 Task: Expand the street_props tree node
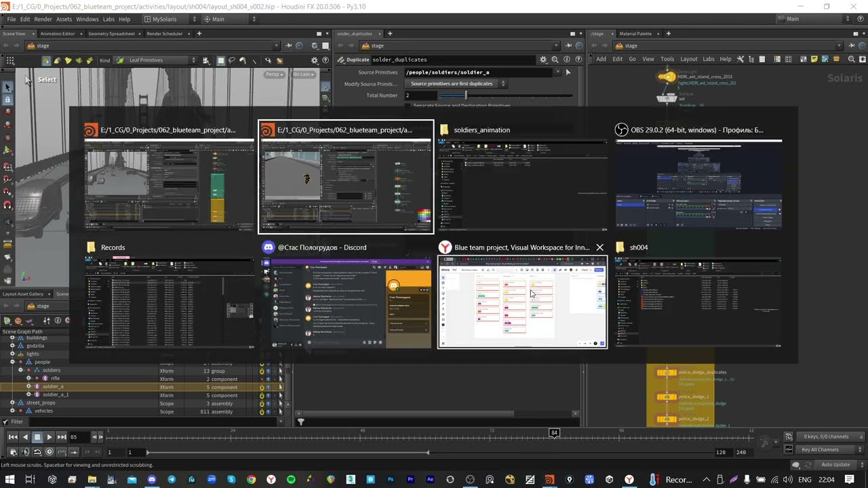pos(12,403)
